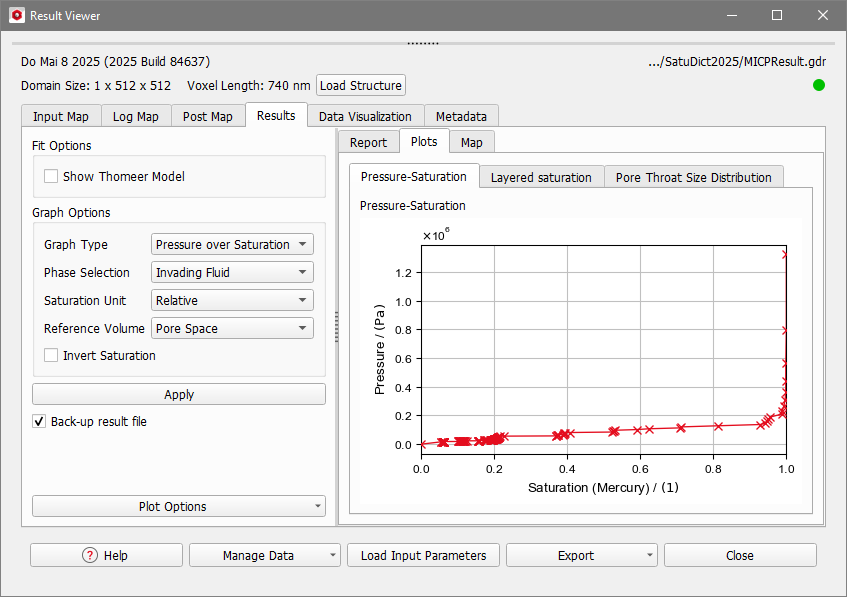Click the Load Structure button
The width and height of the screenshot is (847, 597).
tap(361, 85)
